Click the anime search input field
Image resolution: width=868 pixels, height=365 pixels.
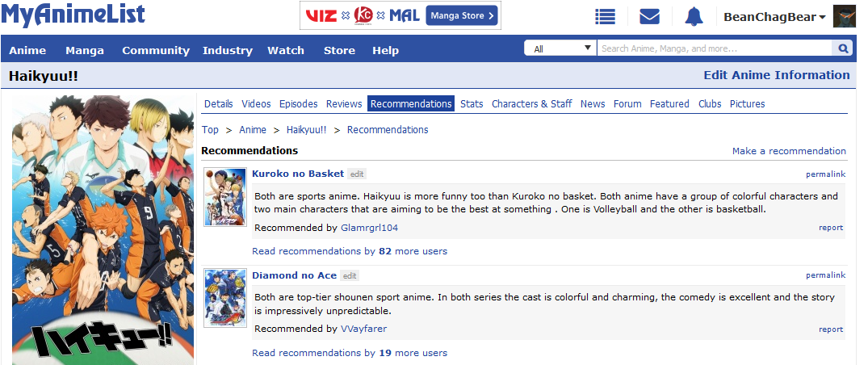(x=715, y=49)
